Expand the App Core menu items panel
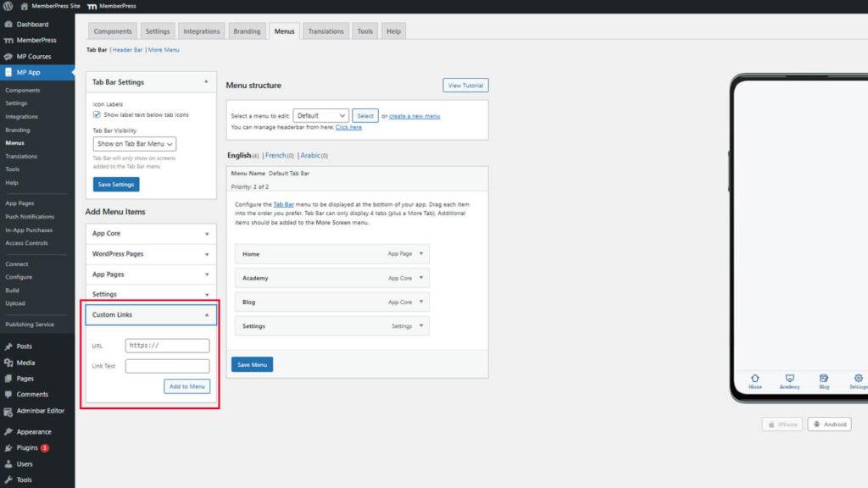Screen dimensions: 868x488 click(207, 234)
